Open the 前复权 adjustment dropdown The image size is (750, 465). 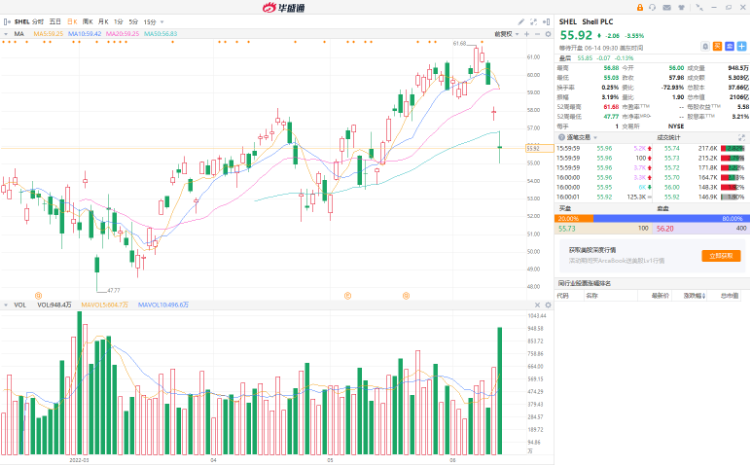click(506, 34)
